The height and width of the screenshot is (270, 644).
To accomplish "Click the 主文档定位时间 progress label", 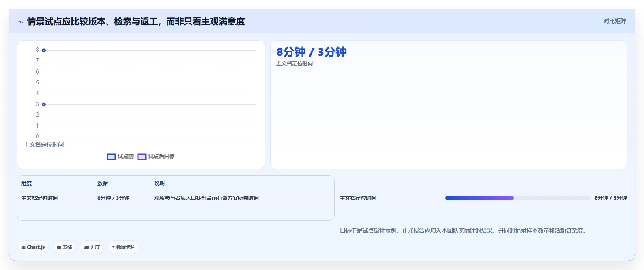I will click(x=358, y=198).
